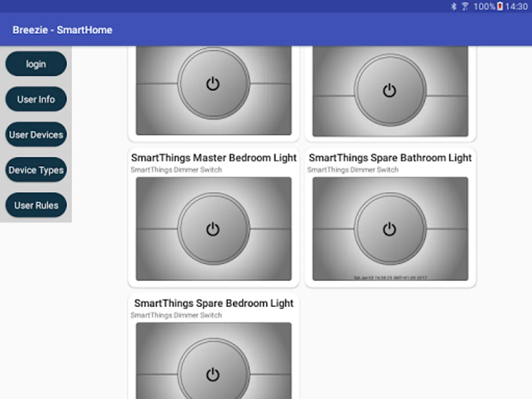
Task: Select the SmartThings Master Bedroom Light title
Action: pyautogui.click(x=214, y=158)
